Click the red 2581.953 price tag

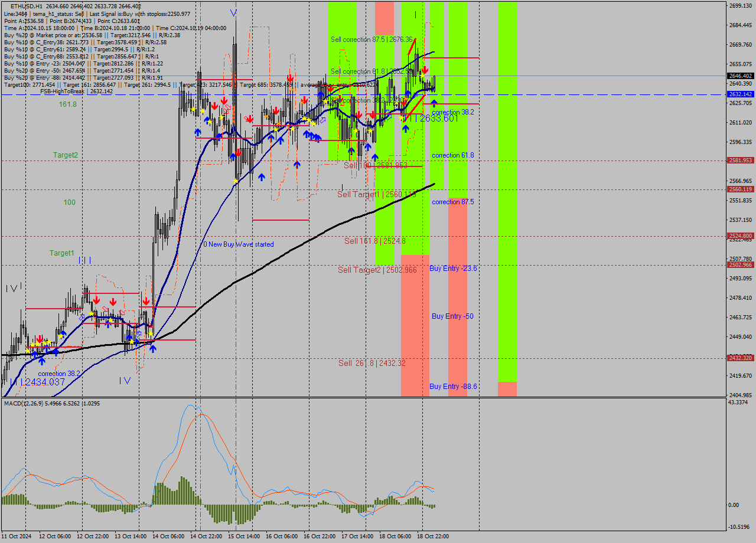pyautogui.click(x=740, y=161)
